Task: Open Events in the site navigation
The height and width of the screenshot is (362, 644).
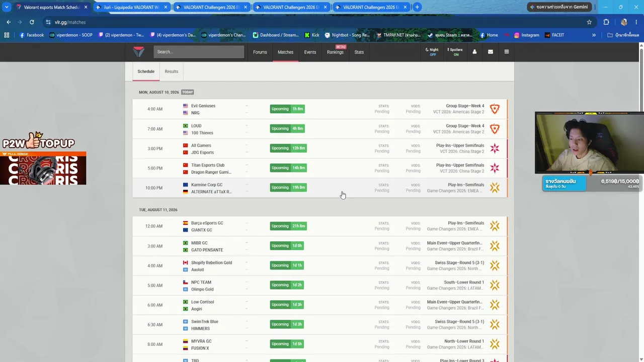Action: click(x=310, y=52)
